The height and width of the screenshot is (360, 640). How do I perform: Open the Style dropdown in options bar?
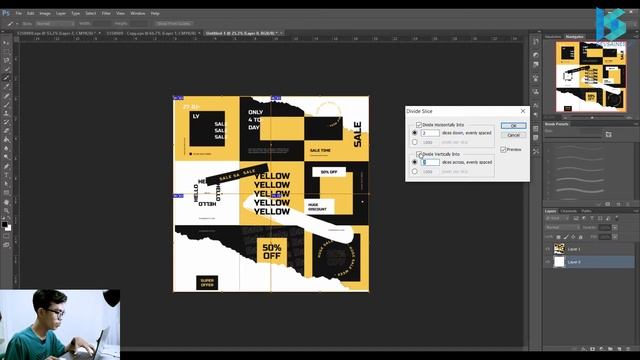55,24
